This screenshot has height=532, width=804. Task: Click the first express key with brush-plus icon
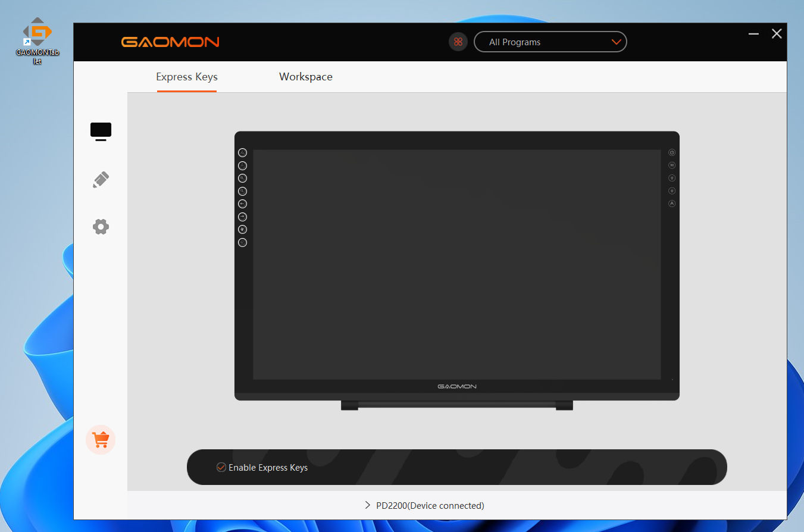(x=242, y=152)
